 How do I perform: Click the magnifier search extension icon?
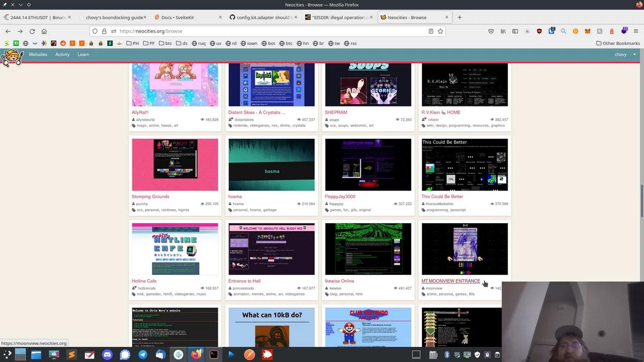coord(563,31)
